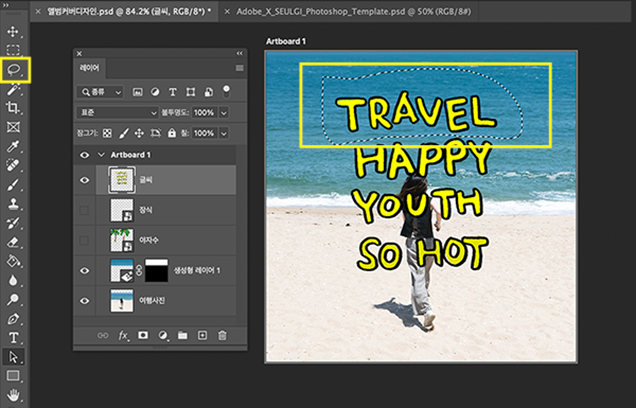Lock layer position
The width and height of the screenshot is (636, 408).
(x=139, y=133)
